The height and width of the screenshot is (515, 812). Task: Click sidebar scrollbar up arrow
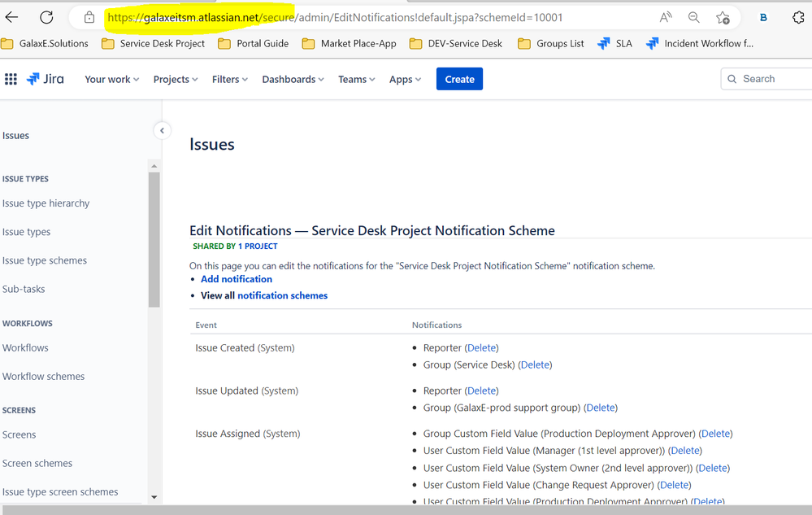pyautogui.click(x=154, y=166)
